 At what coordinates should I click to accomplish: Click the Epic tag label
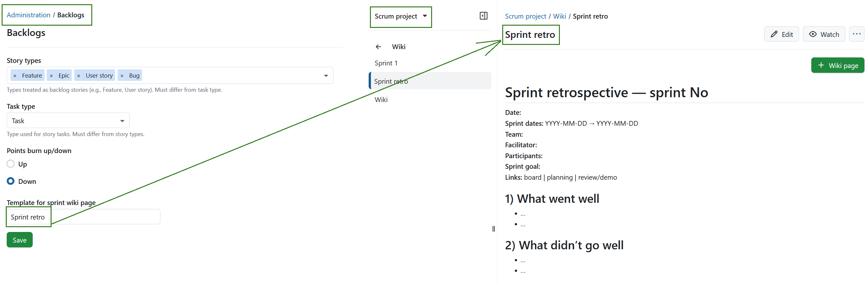pos(64,76)
